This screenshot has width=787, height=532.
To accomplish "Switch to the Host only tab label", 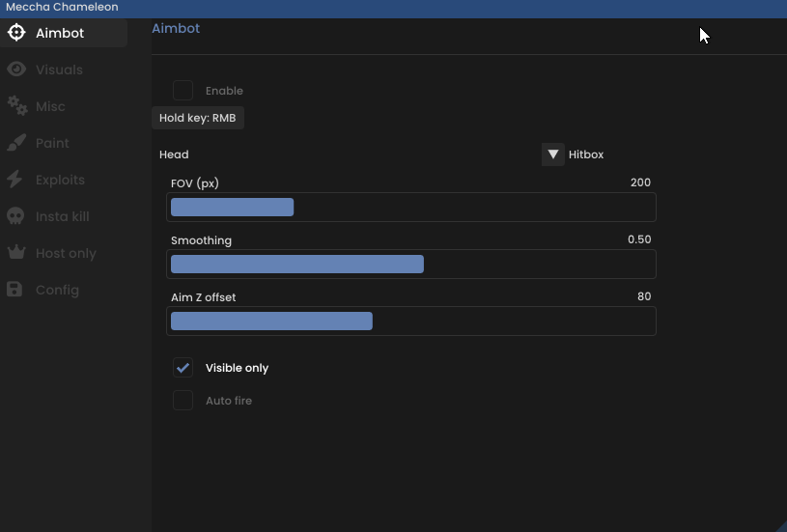I will tap(66, 254).
